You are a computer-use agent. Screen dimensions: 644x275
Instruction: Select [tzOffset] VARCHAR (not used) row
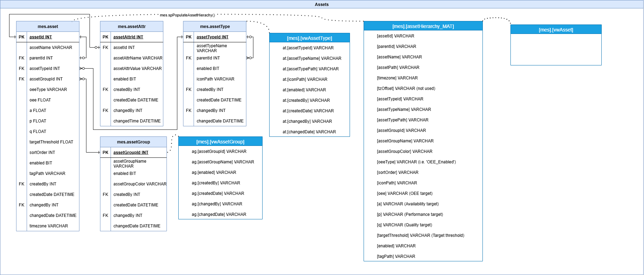(423, 89)
